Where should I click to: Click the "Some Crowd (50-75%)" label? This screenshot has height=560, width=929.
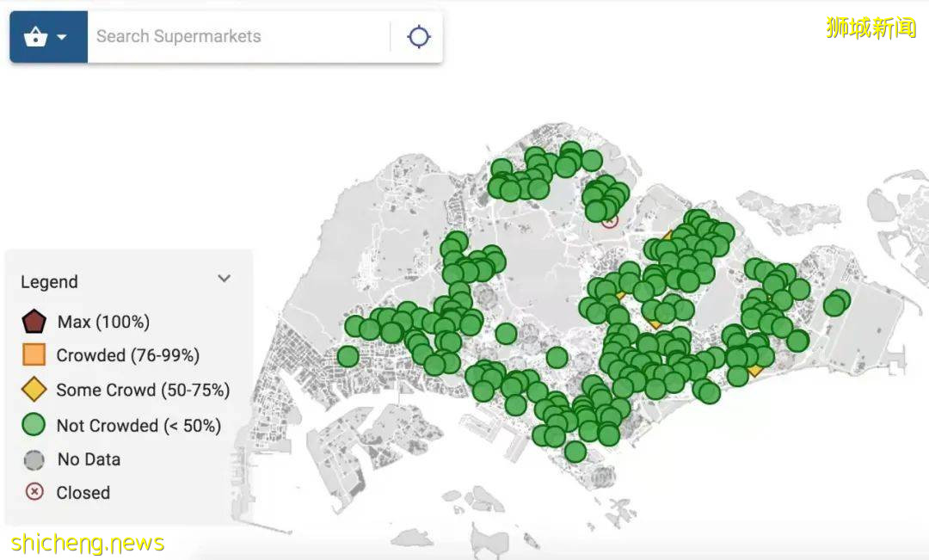point(143,391)
